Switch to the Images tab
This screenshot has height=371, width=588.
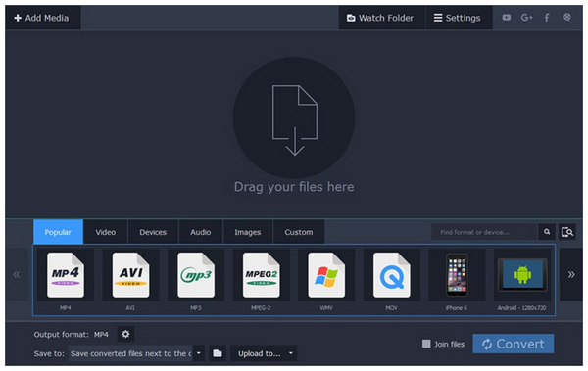coord(248,232)
